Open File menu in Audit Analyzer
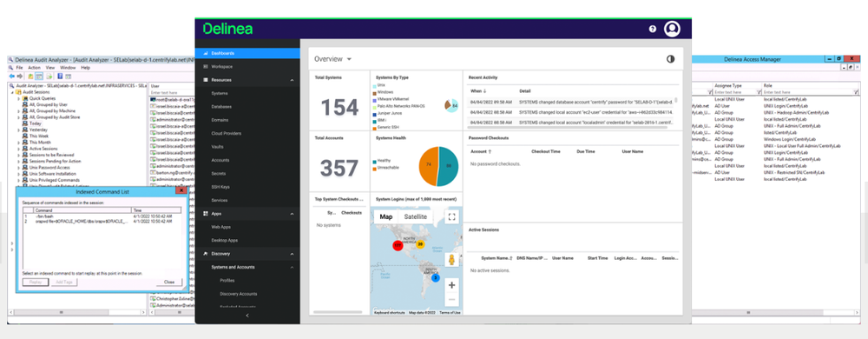Screen dimensions: 868x339 19,68
